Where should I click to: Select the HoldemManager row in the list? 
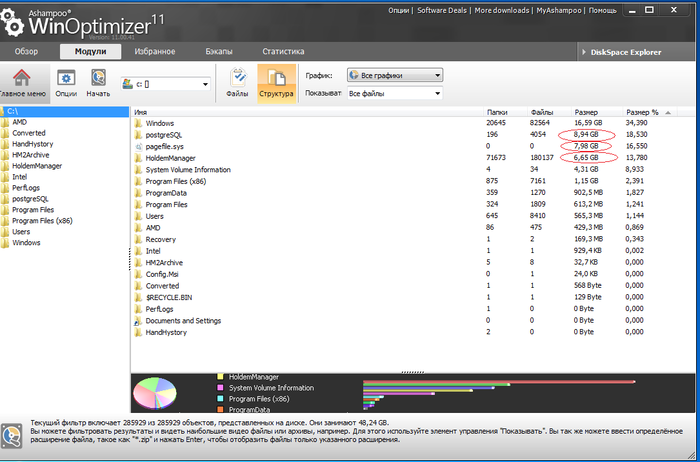point(413,158)
